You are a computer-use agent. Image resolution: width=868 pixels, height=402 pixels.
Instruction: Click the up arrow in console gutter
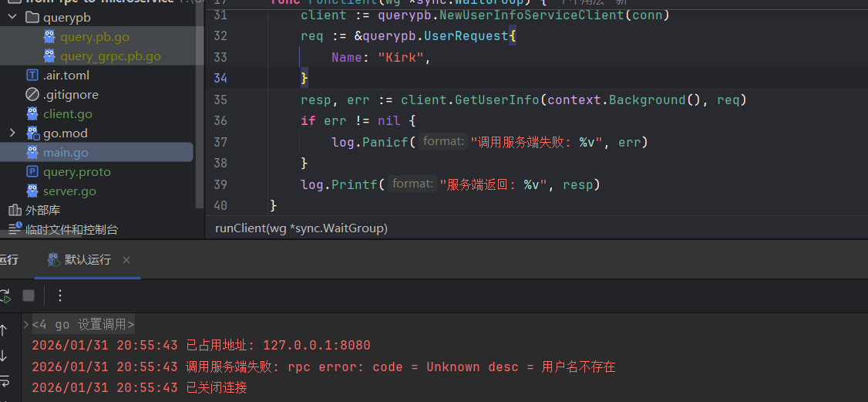pyautogui.click(x=4, y=330)
